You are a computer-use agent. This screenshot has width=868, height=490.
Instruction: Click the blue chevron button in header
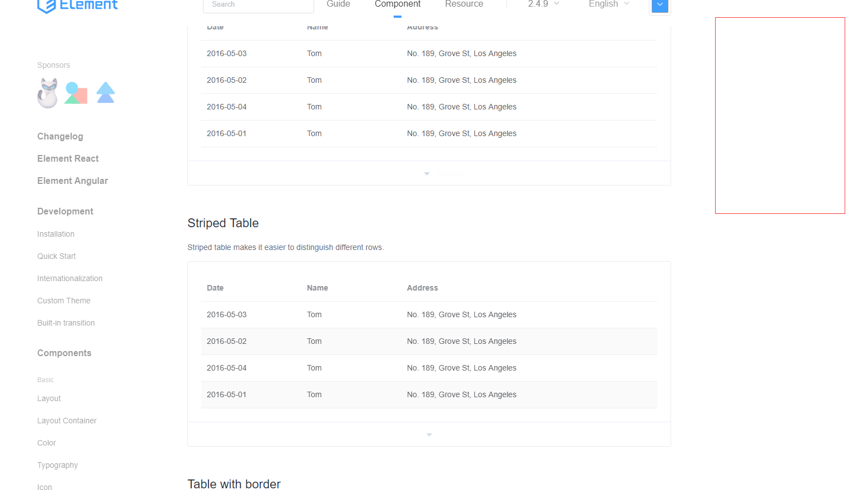coord(659,5)
